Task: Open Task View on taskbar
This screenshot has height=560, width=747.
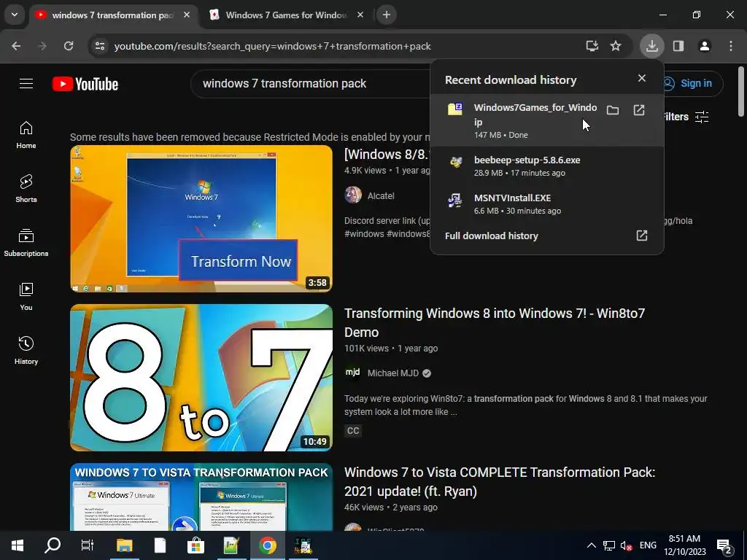Action: (x=88, y=545)
